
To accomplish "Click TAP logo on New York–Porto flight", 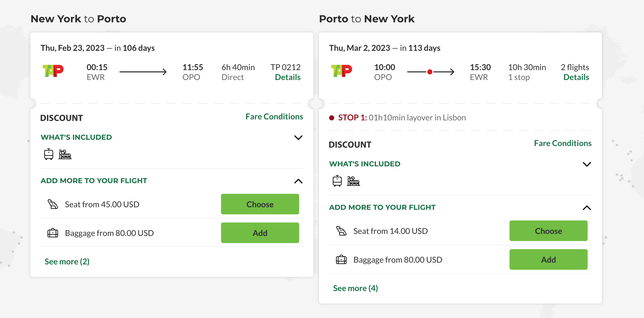I will coord(53,71).
